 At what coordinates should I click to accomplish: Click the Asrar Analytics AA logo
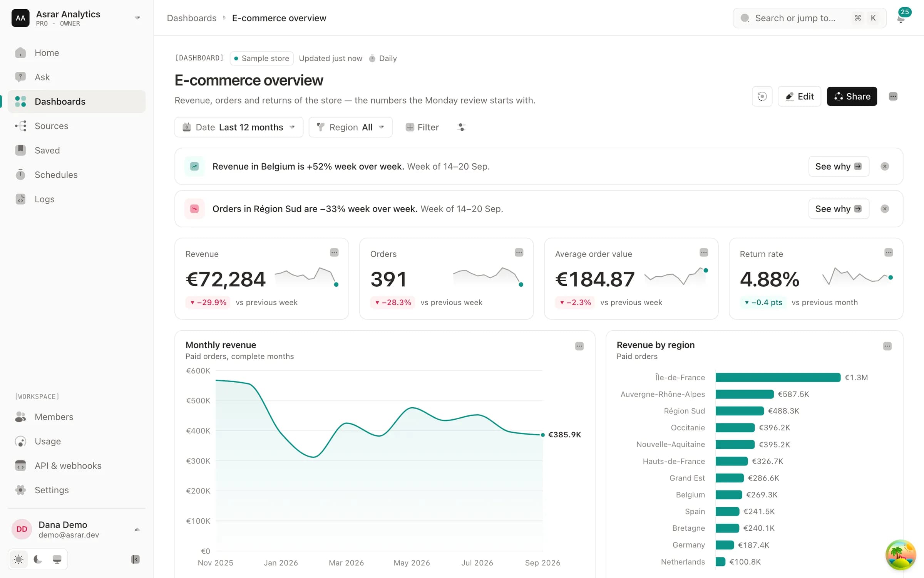20,18
